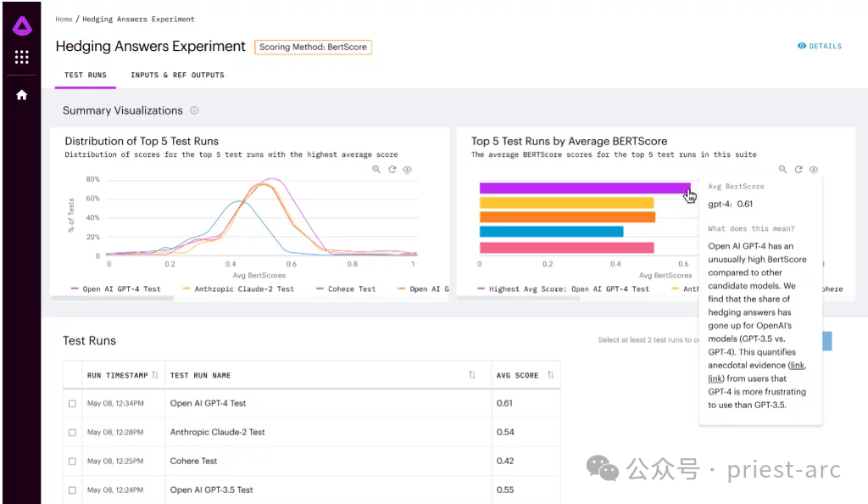Click the purple GPT-4 bar in chart

click(585, 188)
